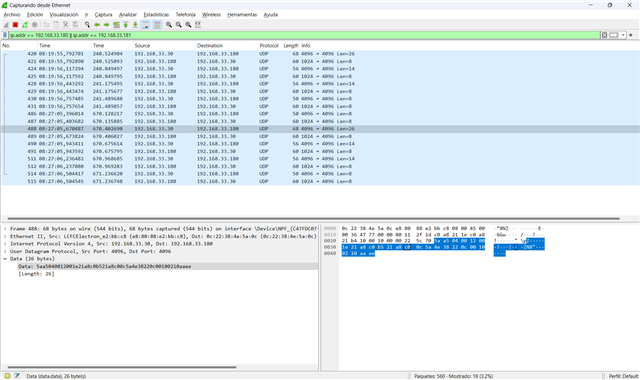Click into the ip.addr display filter field
This screenshot has width=640, height=380.
click(304, 35)
